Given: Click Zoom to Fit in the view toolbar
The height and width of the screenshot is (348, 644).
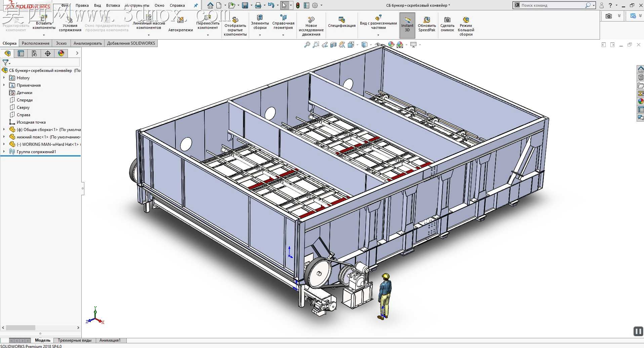Looking at the screenshot, I should 307,45.
